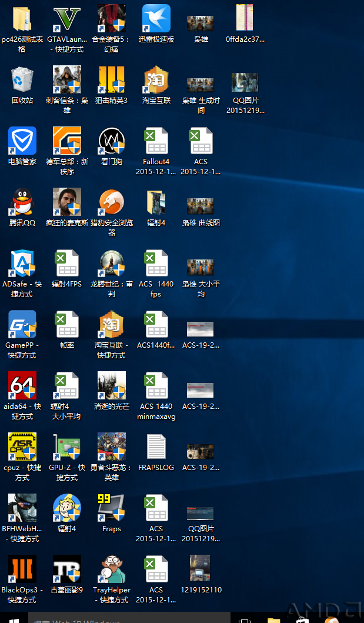Launch 迅雷极速版 download manager
This screenshot has width=364, height=623.
156,18
